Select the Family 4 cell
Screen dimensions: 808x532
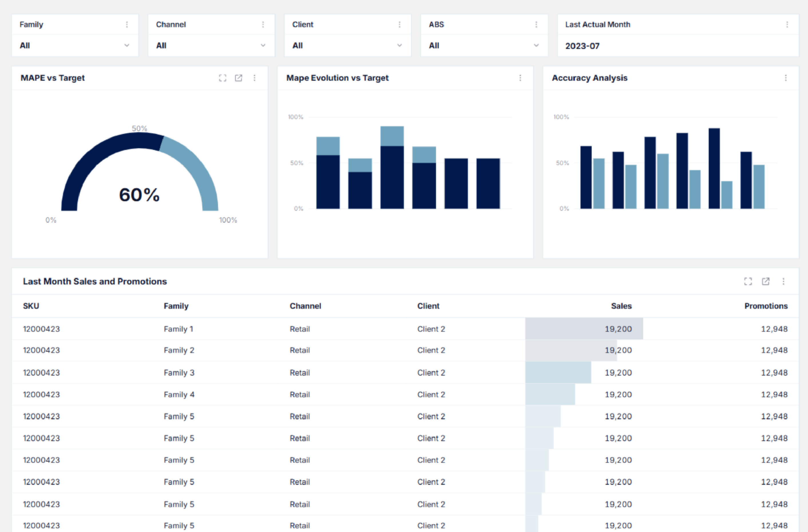point(179,395)
